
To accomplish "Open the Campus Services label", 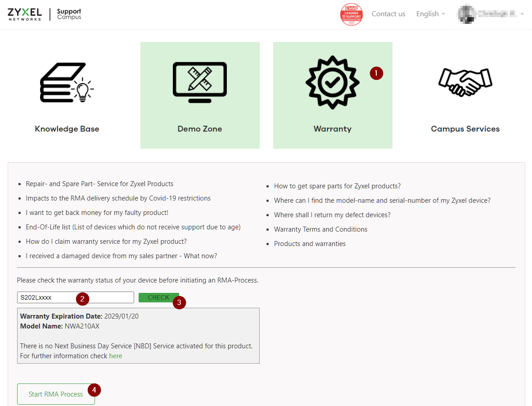I will pos(465,129).
